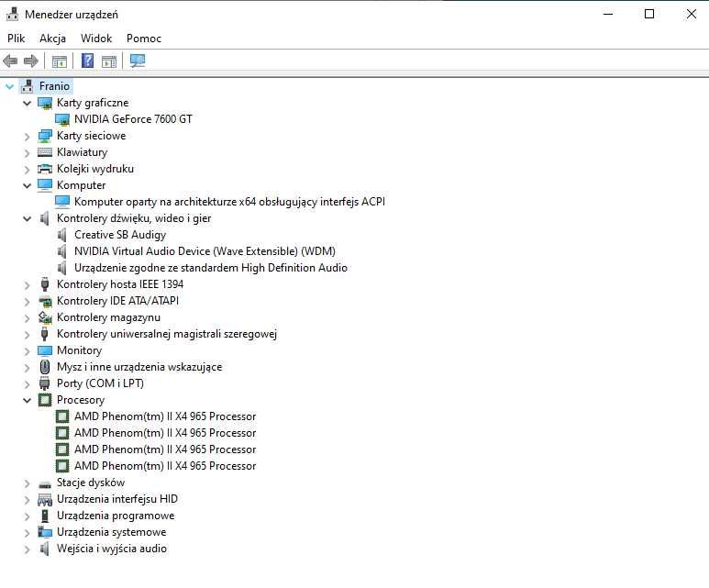Open the Plik menu
709x588 pixels.
(x=17, y=39)
